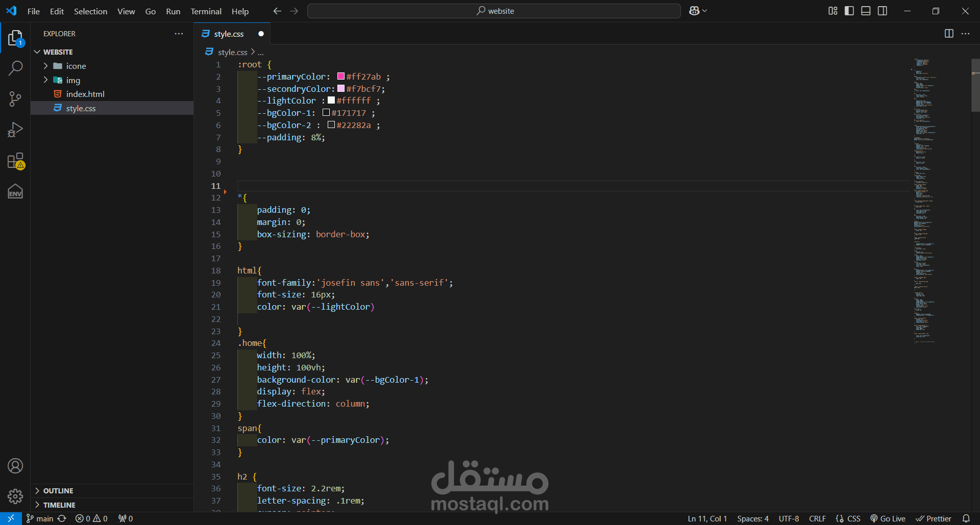Open the Manage gear icon
The image size is (980, 525).
tap(15, 496)
